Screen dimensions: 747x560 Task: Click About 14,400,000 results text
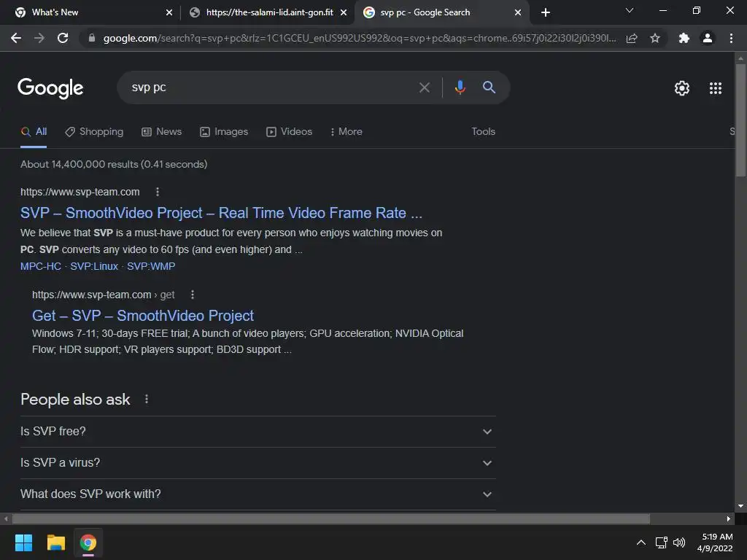[x=114, y=164]
